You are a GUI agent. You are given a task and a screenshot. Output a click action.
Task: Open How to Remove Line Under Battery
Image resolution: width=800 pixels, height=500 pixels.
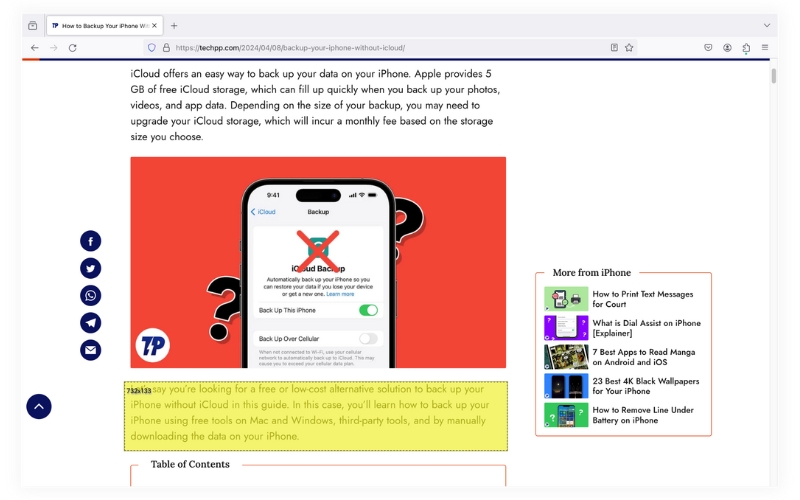(643, 415)
